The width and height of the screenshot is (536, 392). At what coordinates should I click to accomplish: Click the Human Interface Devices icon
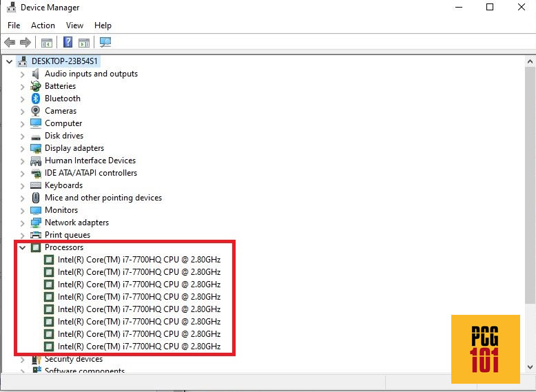(36, 161)
